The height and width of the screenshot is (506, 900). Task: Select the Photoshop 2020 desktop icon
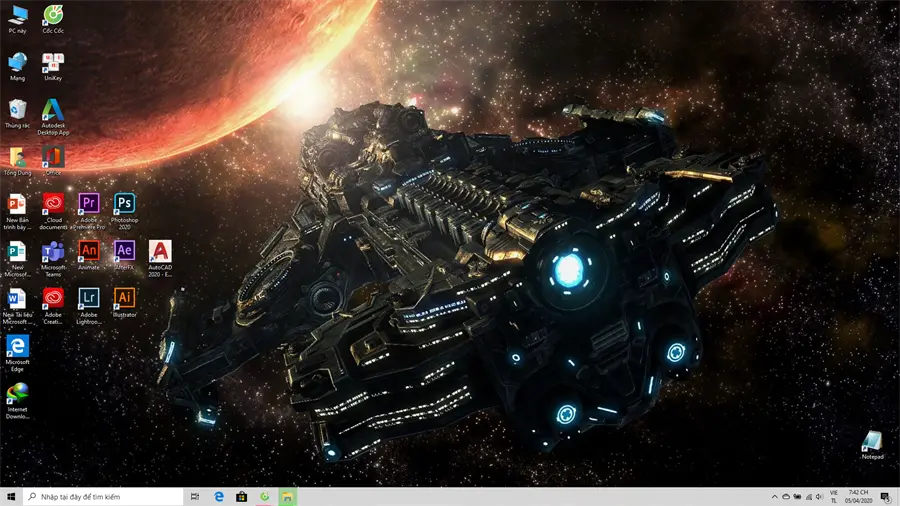(124, 211)
